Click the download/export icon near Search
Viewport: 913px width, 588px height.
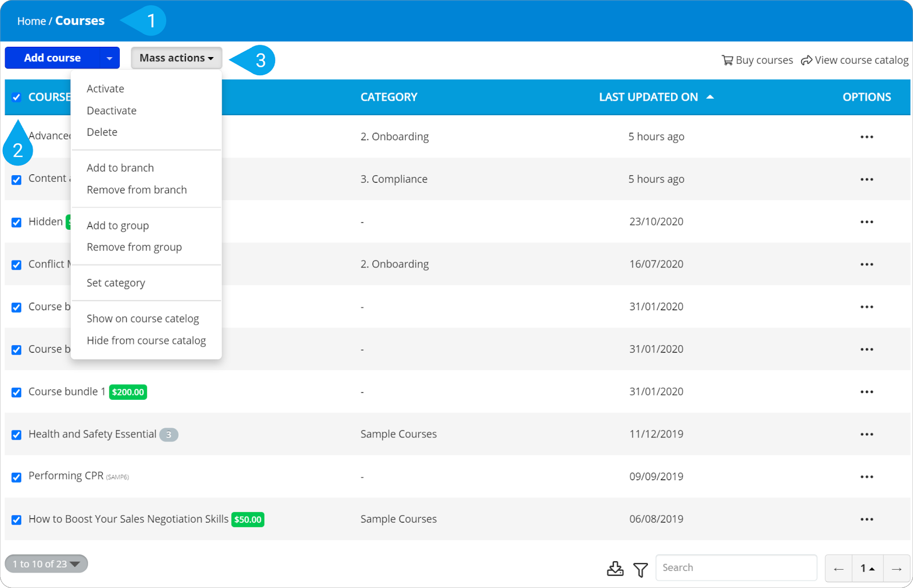[615, 569]
